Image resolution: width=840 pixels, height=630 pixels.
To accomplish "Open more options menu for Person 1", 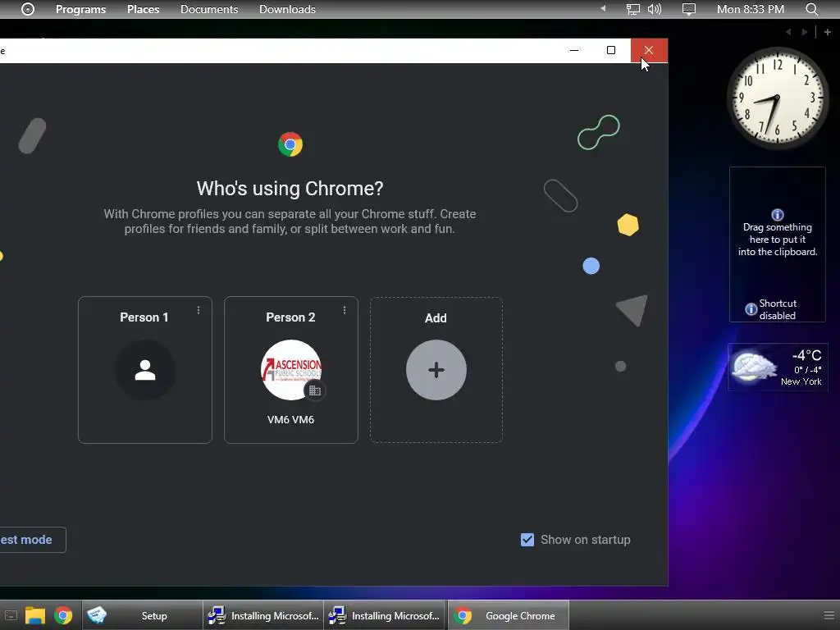I will coord(199,310).
